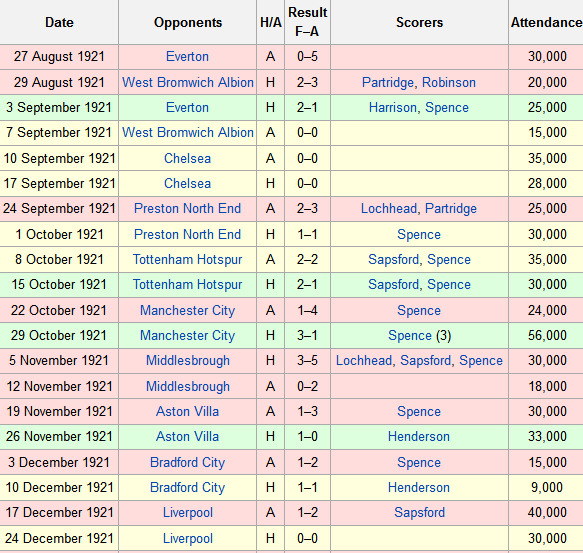Image resolution: width=583 pixels, height=553 pixels.
Task: Click Lochhead link in 24 September row
Action: point(389,208)
